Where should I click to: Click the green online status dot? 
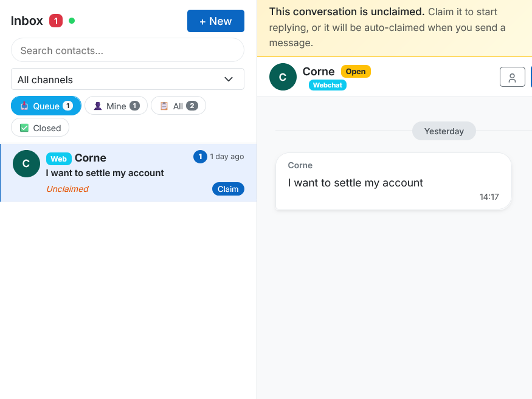(x=72, y=21)
